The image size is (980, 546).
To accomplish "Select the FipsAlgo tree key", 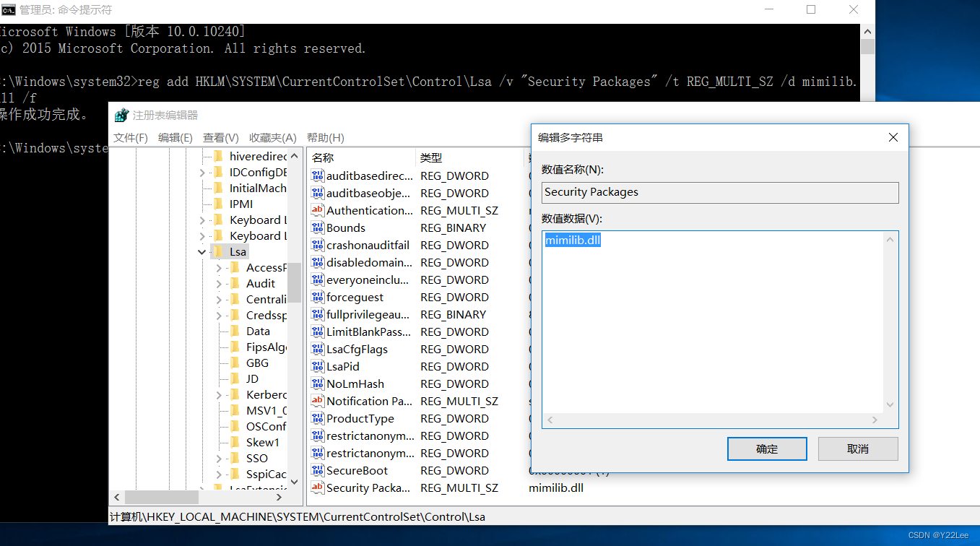I will [x=266, y=347].
